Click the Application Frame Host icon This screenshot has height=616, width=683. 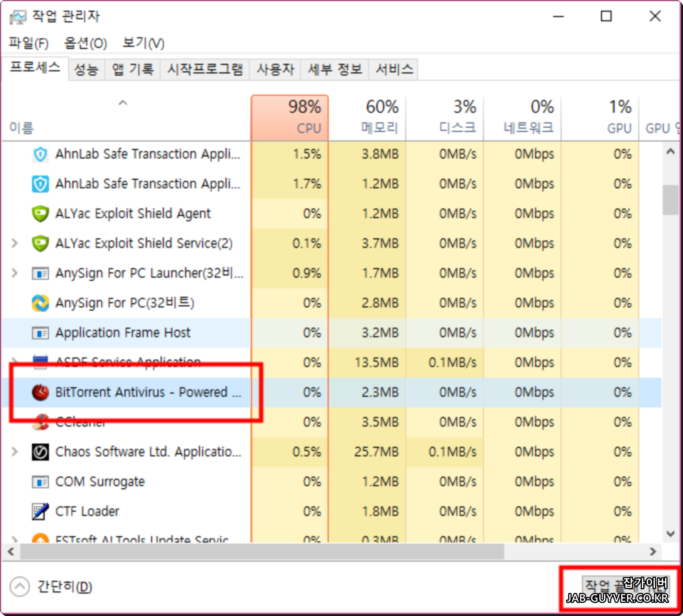pos(40,333)
